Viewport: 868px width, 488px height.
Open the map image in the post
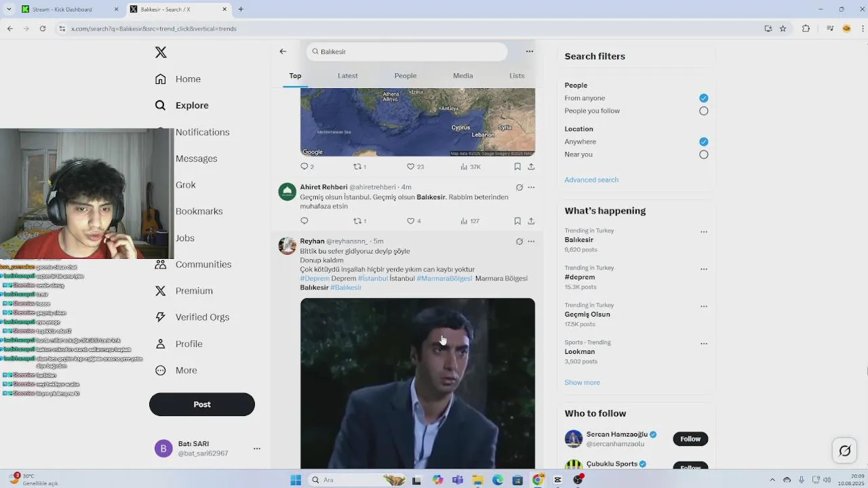coord(418,122)
